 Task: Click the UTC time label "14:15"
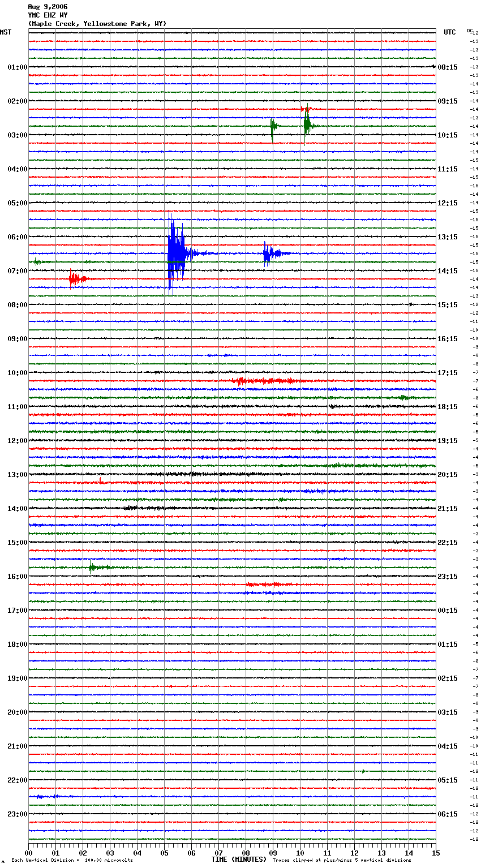pyautogui.click(x=448, y=271)
